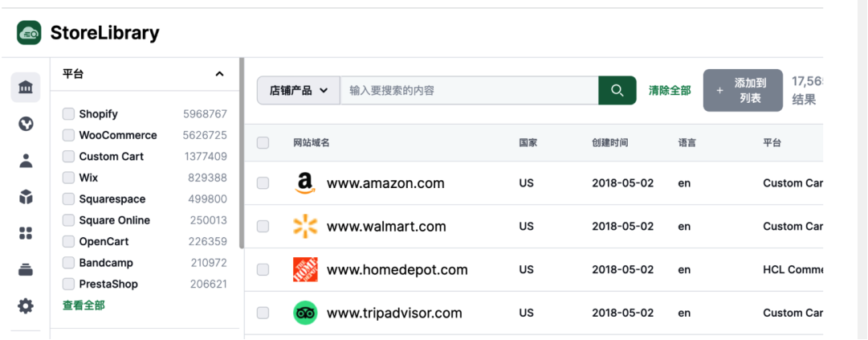Open the 店铺产品 search type dropdown

click(x=299, y=90)
